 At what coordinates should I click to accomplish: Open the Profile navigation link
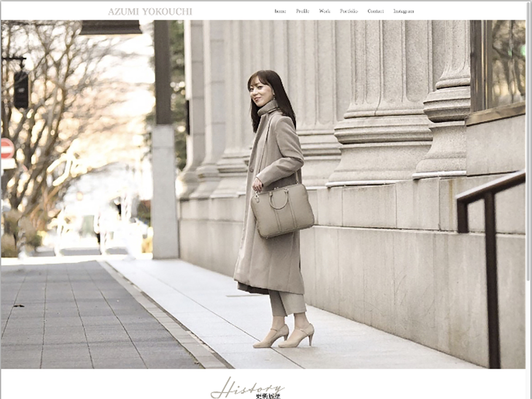302,12
